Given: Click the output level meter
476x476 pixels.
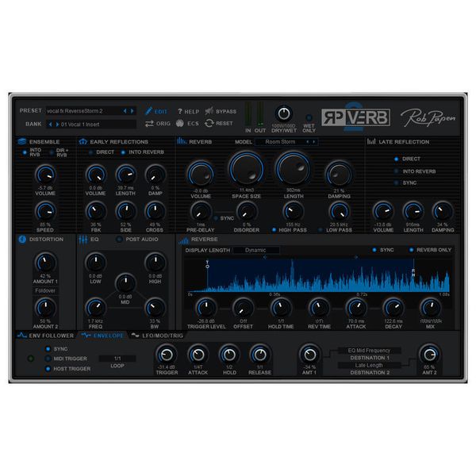Looking at the screenshot, I should [x=260, y=114].
